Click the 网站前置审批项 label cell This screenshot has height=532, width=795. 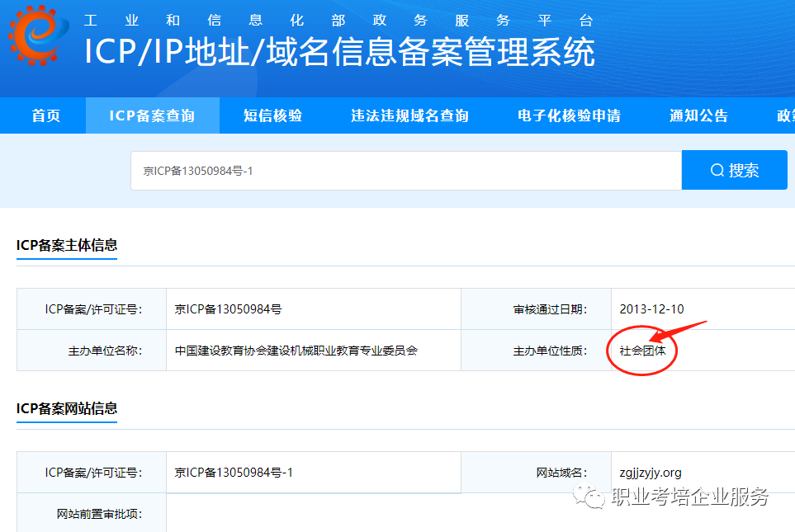[92, 513]
